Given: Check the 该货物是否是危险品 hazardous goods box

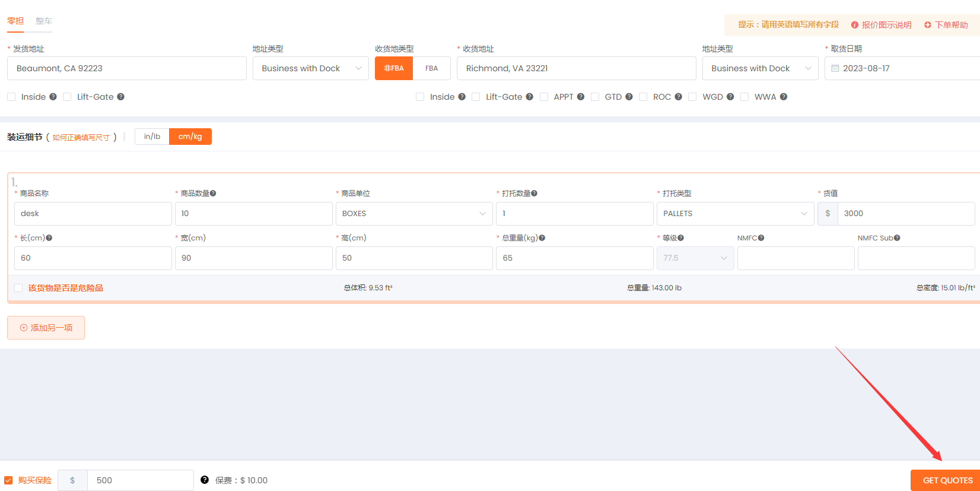Looking at the screenshot, I should [18, 288].
